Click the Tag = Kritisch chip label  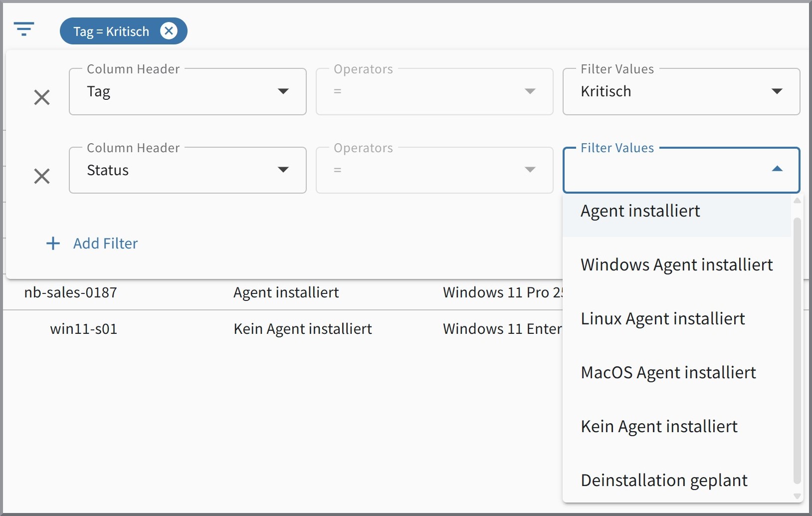(111, 31)
